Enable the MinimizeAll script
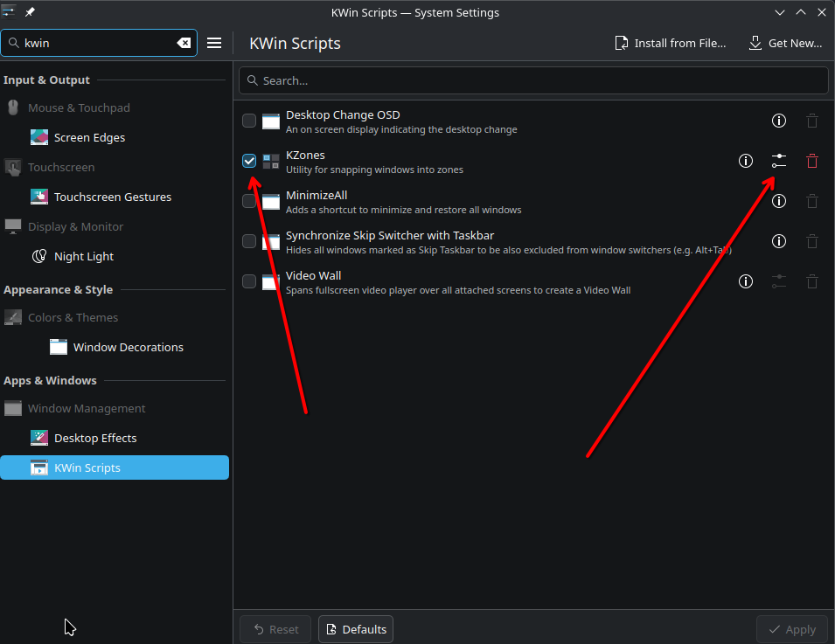Screen dimensions: 835x644 tap(249, 201)
